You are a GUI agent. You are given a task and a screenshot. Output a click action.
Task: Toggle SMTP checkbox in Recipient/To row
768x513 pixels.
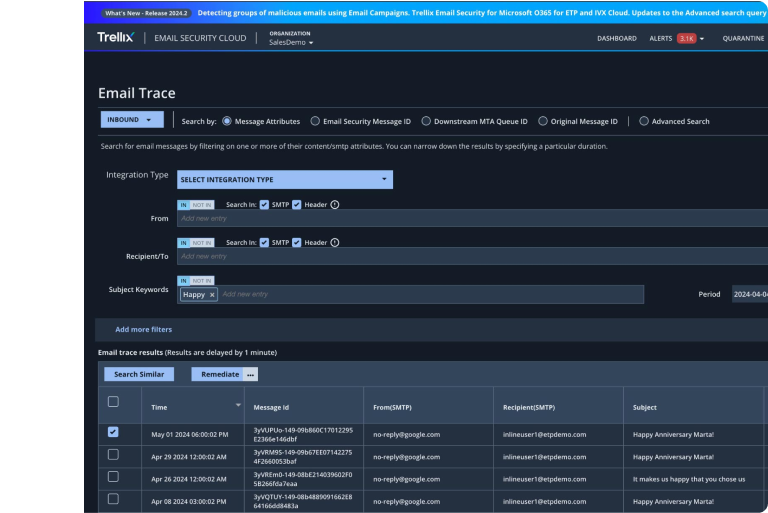click(x=264, y=243)
